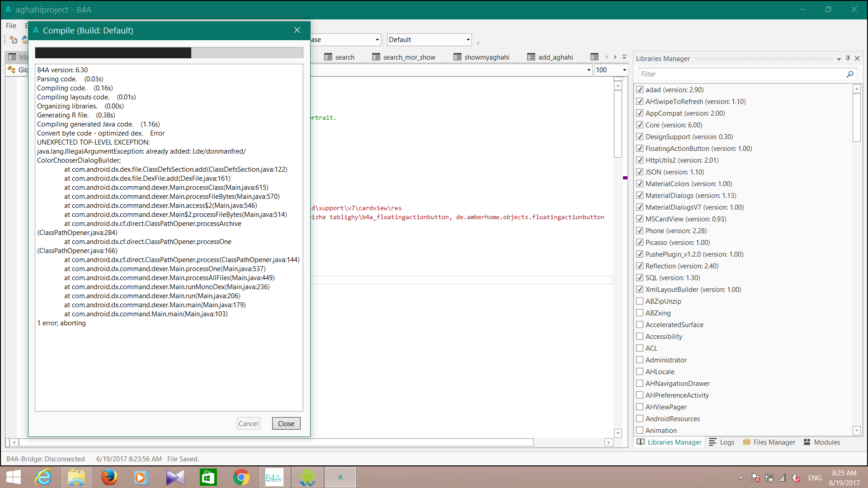Open Files Manager folder icon tab
Image resolution: width=868 pixels, height=488 pixels.
[746, 442]
